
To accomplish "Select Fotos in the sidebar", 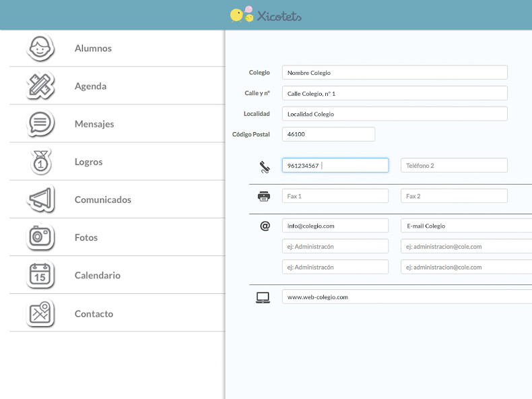I will (x=117, y=237).
